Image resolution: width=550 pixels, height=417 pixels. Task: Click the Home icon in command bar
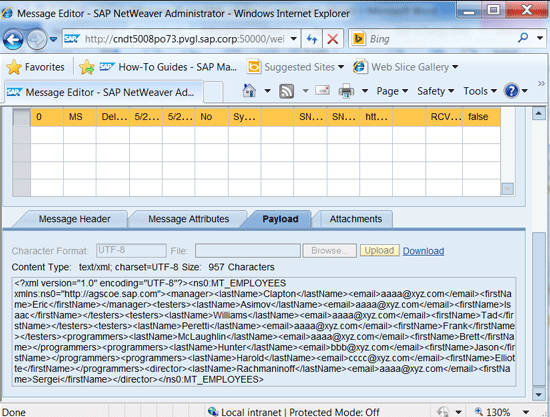(x=249, y=91)
